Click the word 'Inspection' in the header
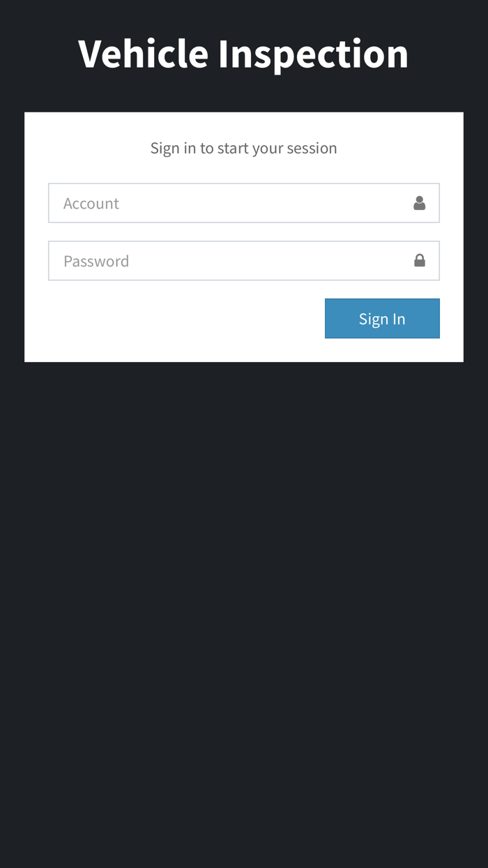The width and height of the screenshot is (488, 868). pyautogui.click(x=313, y=55)
